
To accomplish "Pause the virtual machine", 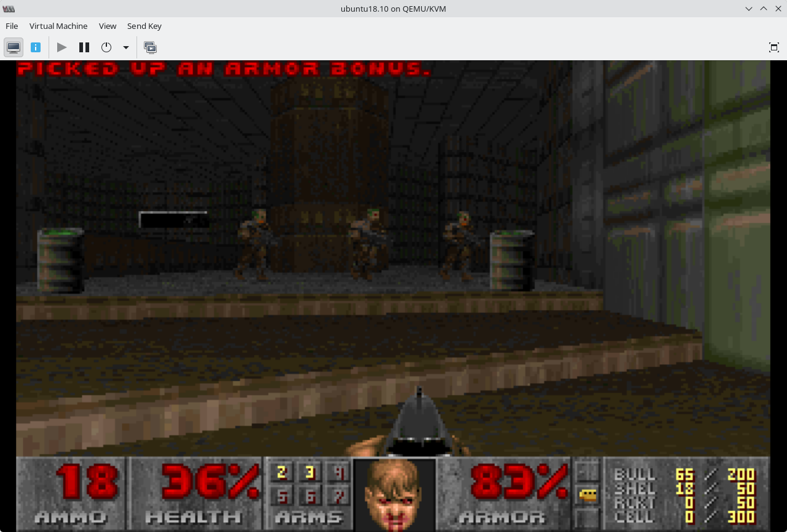I will pos(84,47).
